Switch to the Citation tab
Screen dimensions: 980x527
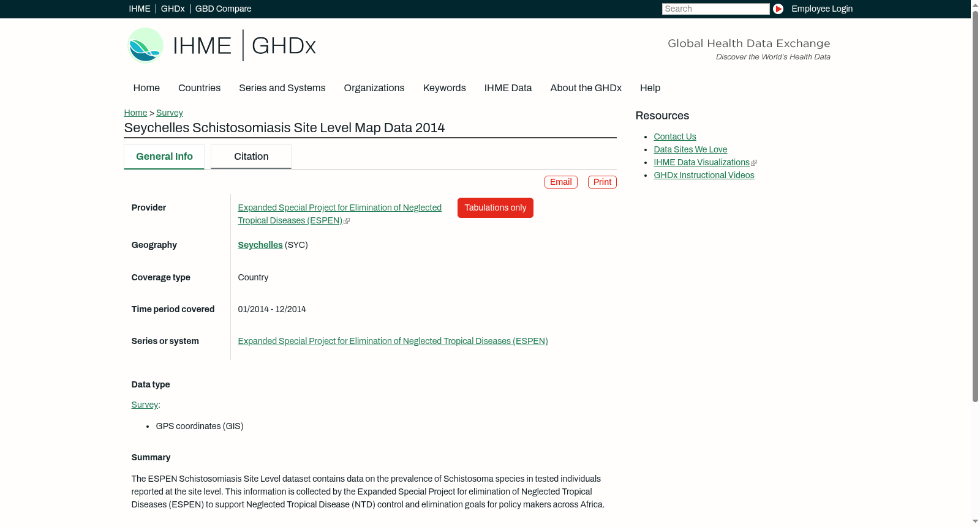(251, 157)
